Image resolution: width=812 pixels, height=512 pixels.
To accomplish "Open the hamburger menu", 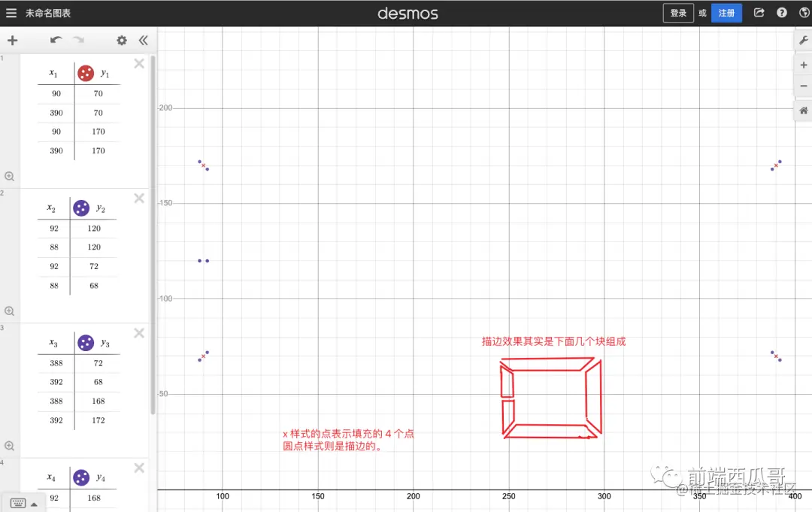I will click(x=11, y=13).
